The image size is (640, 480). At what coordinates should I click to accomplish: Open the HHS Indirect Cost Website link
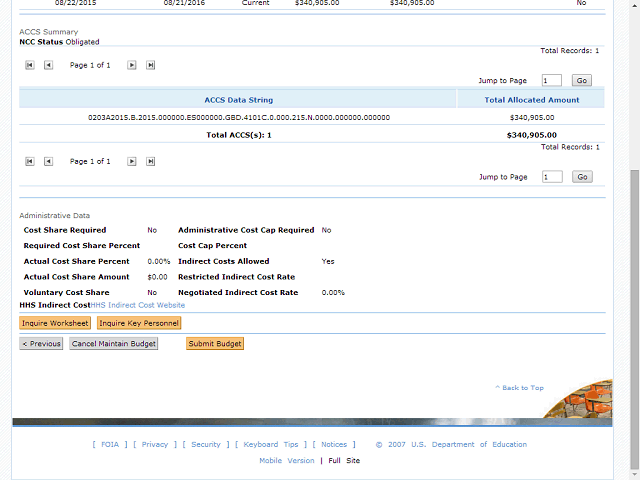(138, 305)
